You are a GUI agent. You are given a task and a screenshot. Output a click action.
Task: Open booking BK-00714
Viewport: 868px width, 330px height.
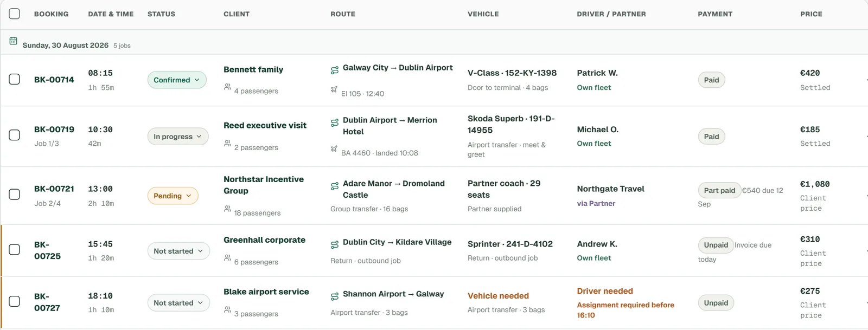(x=54, y=80)
